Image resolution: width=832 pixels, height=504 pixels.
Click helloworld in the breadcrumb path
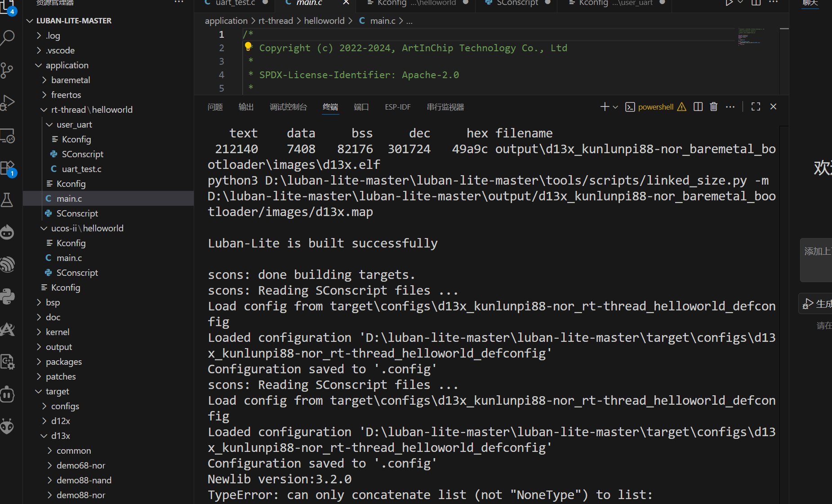click(324, 21)
